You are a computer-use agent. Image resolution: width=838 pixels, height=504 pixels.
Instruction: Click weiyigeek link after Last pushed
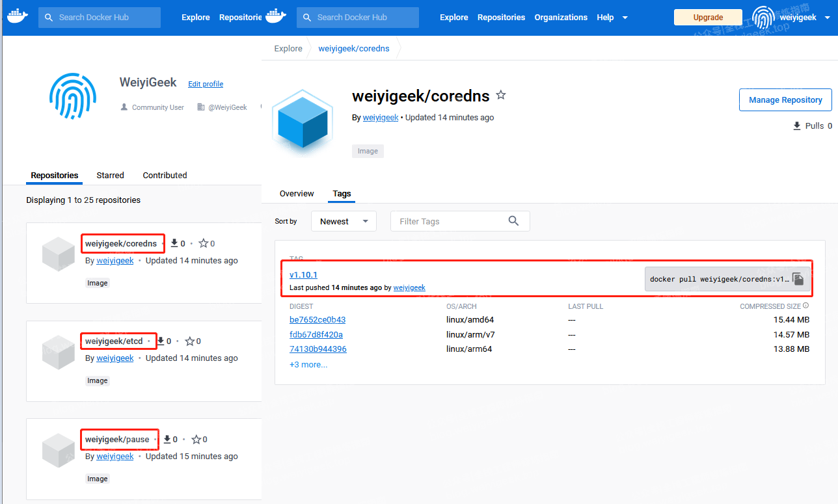(x=409, y=287)
